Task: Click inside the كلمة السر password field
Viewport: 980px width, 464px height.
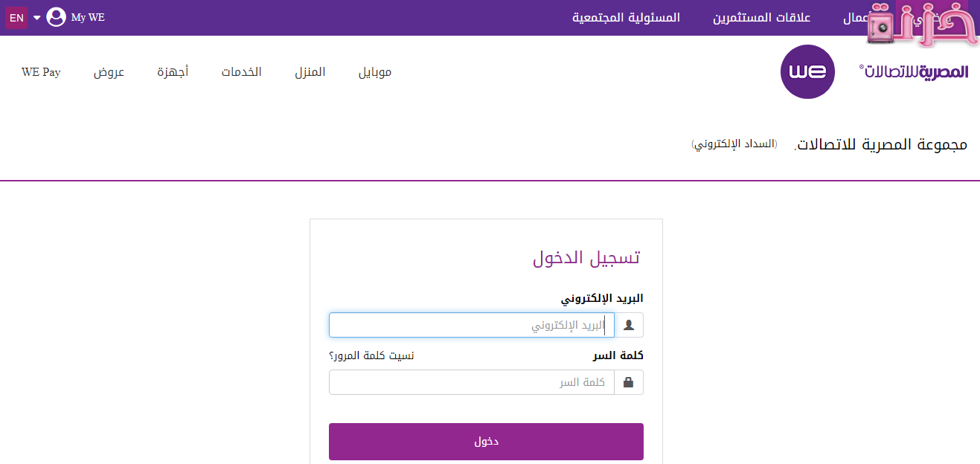Action: pyautogui.click(x=471, y=382)
